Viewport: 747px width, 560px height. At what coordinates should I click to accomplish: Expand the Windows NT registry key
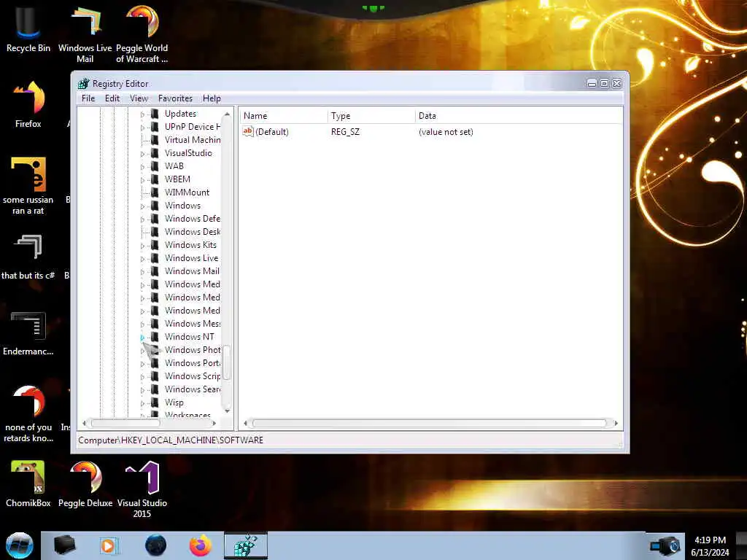point(142,337)
